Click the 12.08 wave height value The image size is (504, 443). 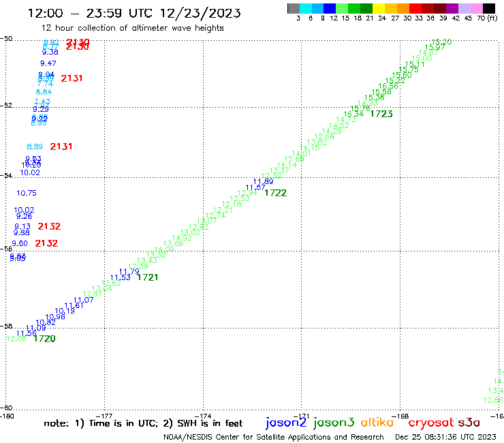[x=16, y=339]
